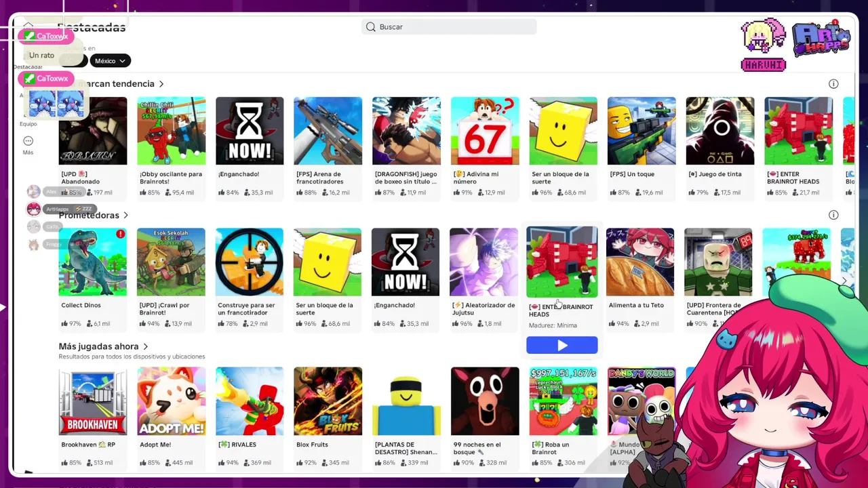Open Blox Fruits thumbnail

(x=328, y=401)
